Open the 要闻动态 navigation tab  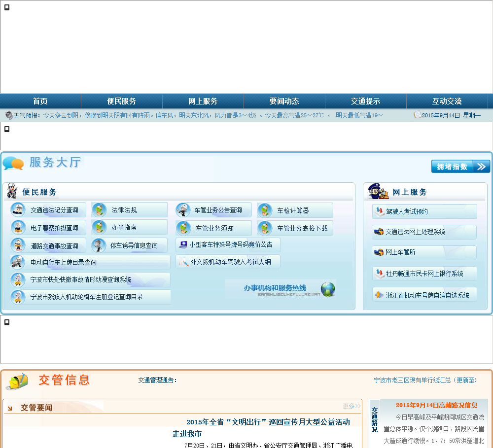284,101
